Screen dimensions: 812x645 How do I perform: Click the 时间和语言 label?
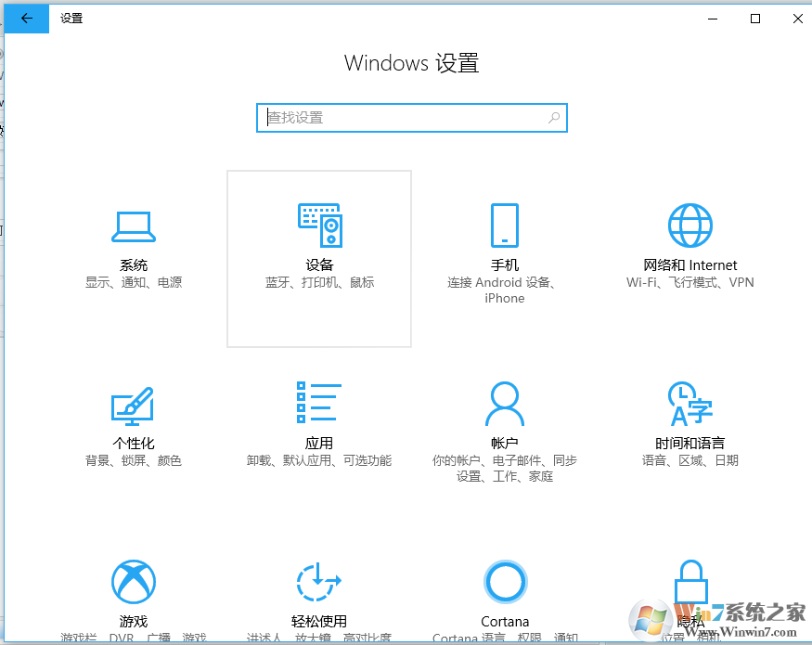[x=690, y=444]
